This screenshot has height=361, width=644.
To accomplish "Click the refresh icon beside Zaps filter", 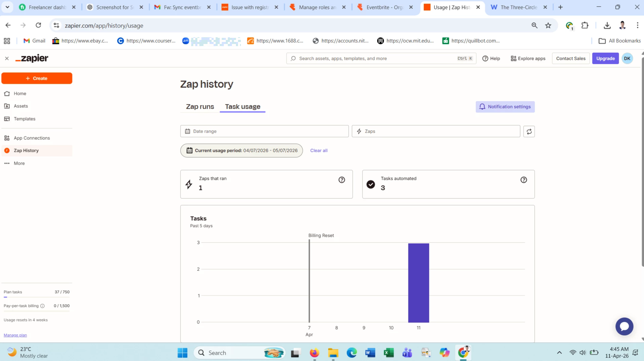I will pos(529,131).
